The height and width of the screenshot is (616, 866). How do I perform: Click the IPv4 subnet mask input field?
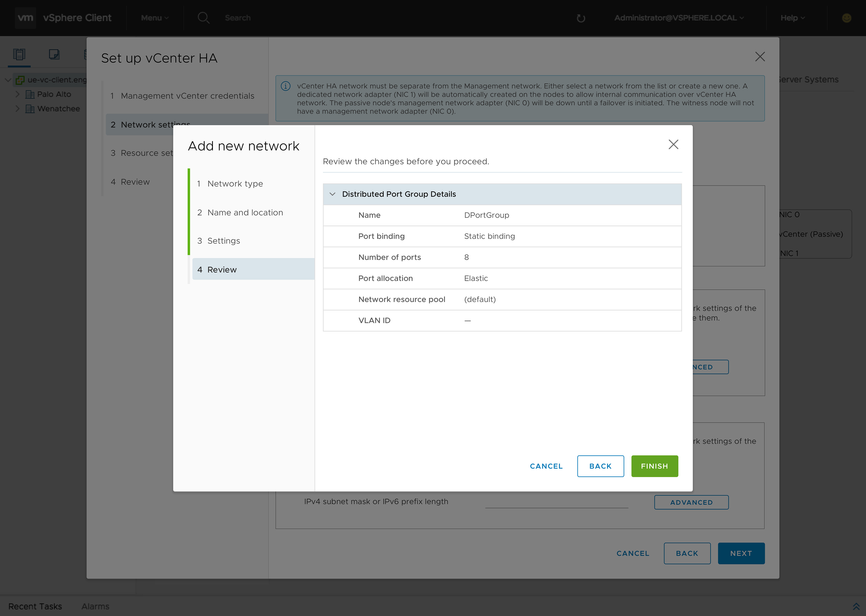[x=557, y=501]
